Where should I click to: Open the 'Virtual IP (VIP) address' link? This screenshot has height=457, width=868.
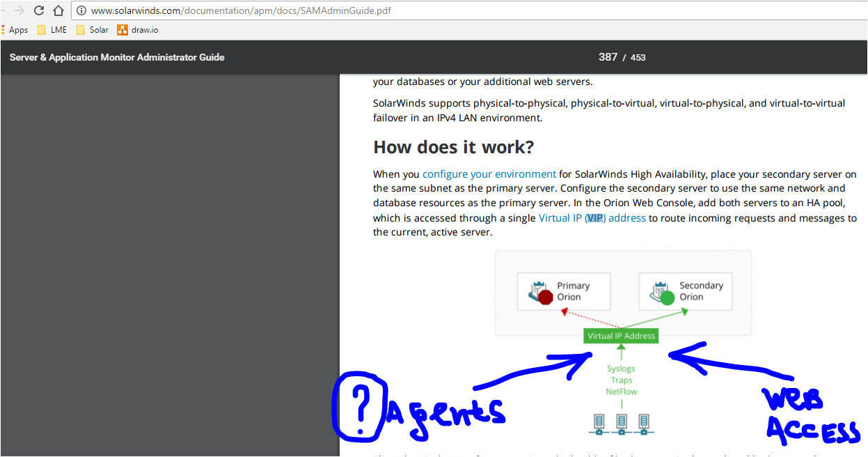(592, 218)
